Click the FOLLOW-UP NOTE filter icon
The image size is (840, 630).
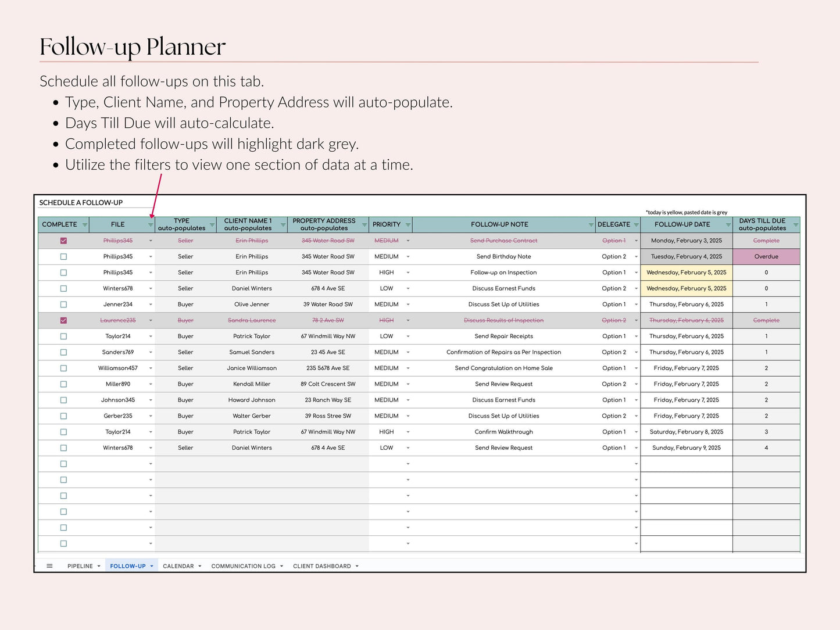[591, 225]
